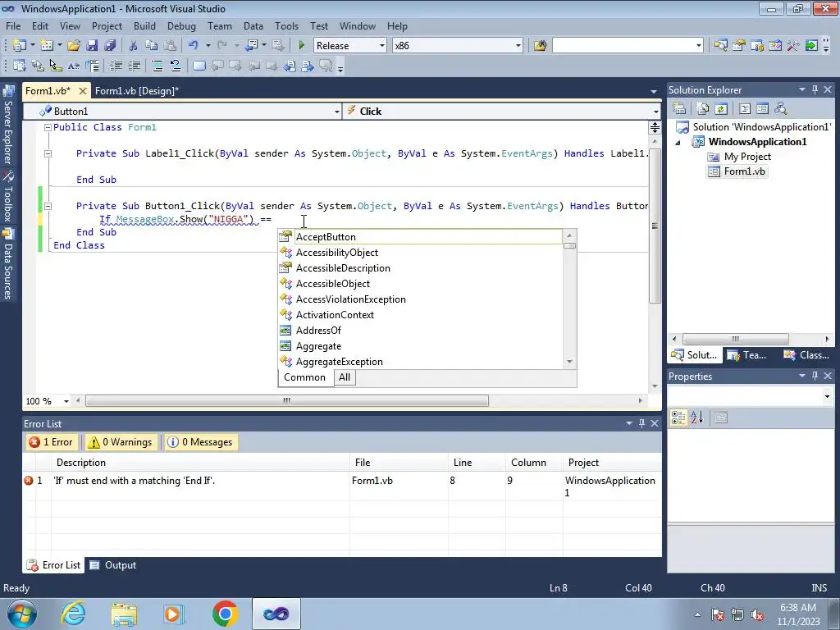The height and width of the screenshot is (630, 840).
Task: Switch to the Output tab
Action: coord(113,565)
